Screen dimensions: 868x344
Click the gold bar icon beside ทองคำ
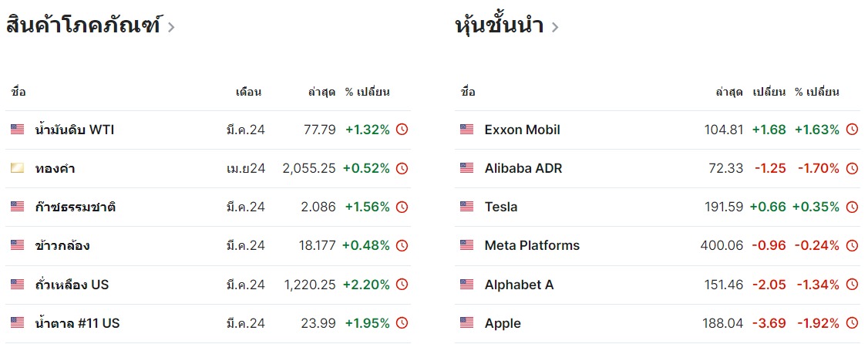click(17, 168)
